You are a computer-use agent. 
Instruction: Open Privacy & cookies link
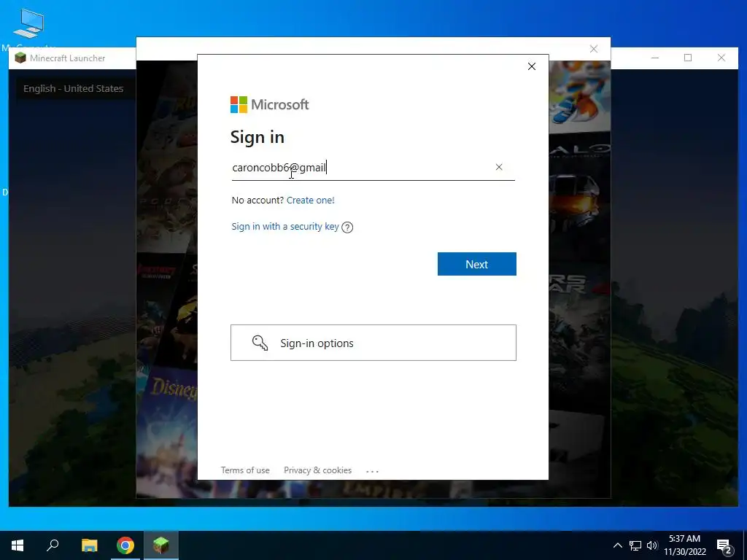(318, 470)
